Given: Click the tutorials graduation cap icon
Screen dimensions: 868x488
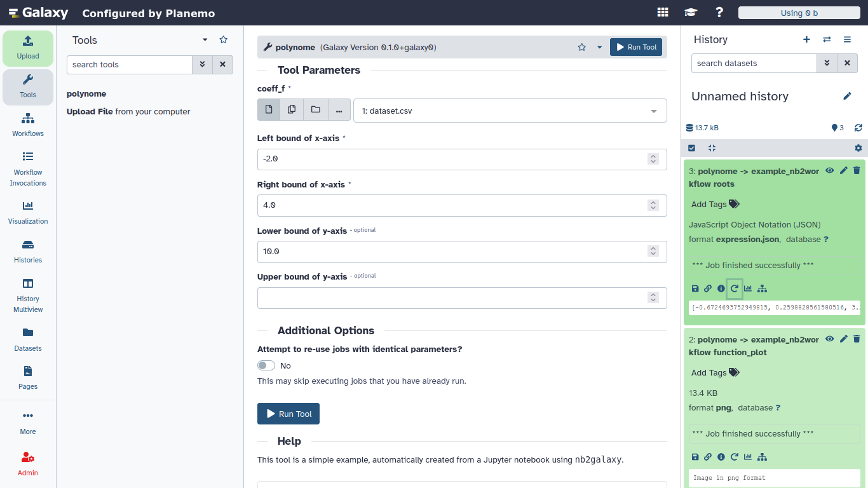Looking at the screenshot, I should click(x=690, y=13).
